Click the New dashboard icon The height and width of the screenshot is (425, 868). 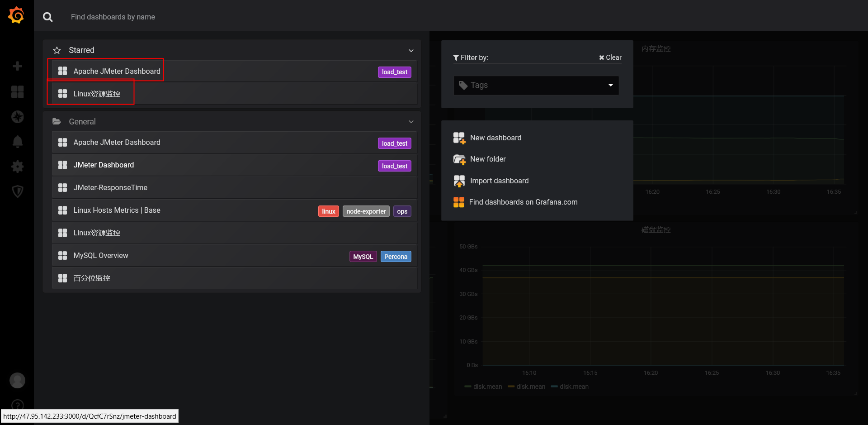(459, 138)
